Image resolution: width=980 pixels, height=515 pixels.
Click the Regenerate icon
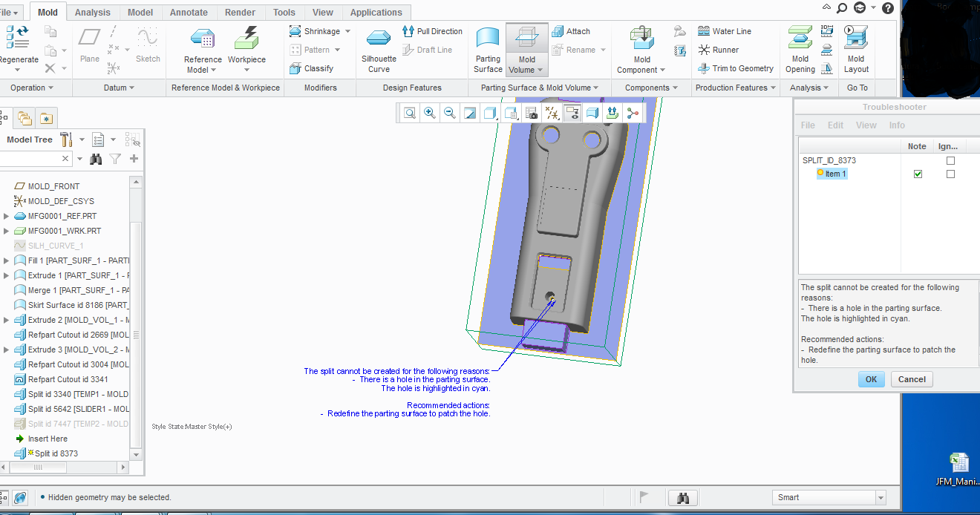coord(16,38)
